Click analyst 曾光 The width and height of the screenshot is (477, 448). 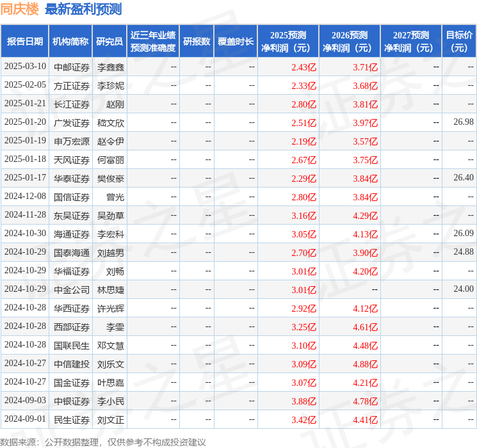[115, 197]
